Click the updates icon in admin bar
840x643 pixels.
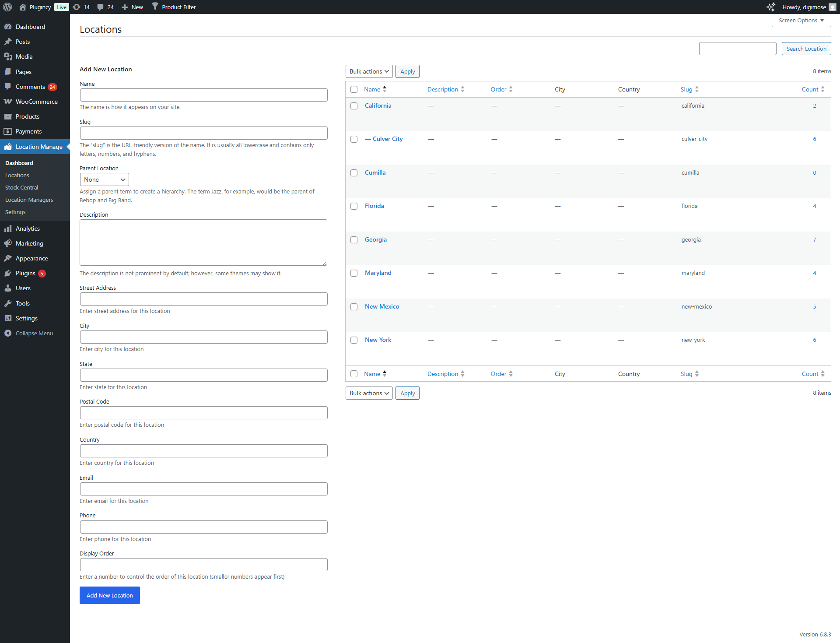coord(77,7)
